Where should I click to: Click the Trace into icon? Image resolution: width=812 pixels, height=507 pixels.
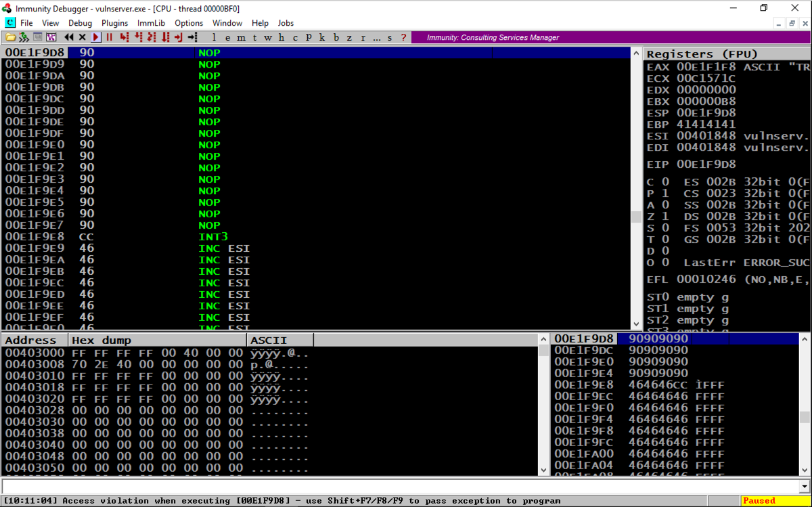pyautogui.click(x=151, y=37)
